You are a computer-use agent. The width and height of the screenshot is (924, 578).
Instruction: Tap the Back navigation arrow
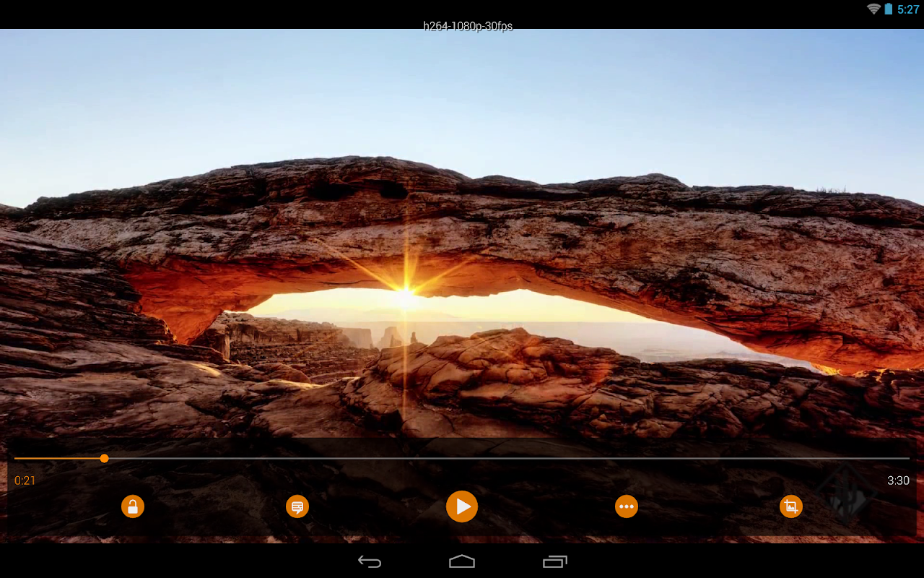pos(370,561)
